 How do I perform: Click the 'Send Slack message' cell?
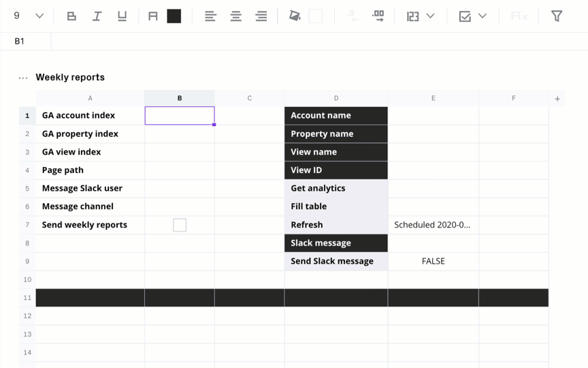[x=336, y=262]
